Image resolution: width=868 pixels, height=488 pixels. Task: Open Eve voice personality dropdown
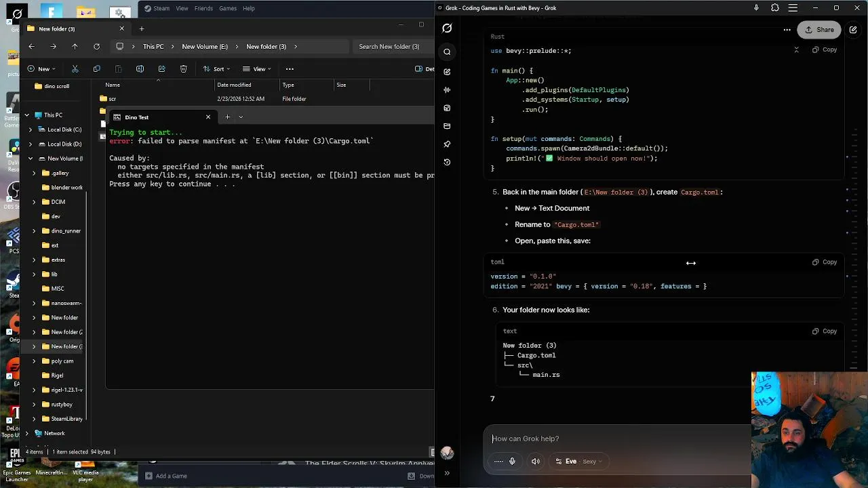[578, 462]
